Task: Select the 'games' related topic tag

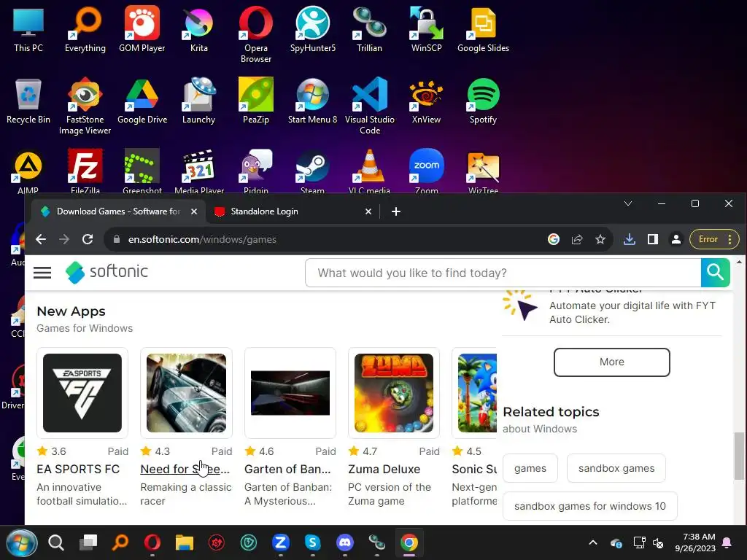Action: tap(530, 468)
